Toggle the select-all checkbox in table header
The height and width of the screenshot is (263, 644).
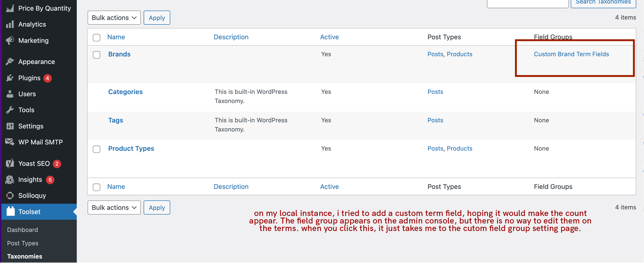pos(96,37)
